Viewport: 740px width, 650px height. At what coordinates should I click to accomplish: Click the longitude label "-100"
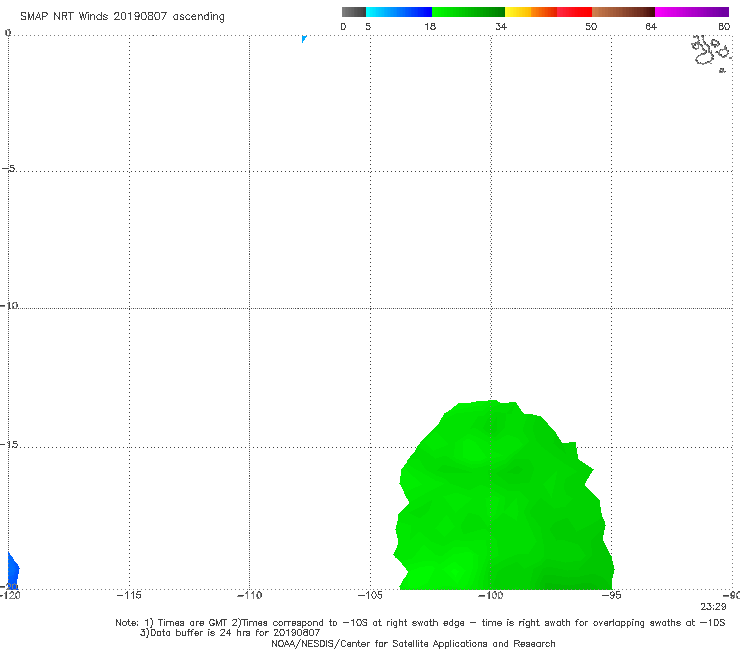[491, 595]
